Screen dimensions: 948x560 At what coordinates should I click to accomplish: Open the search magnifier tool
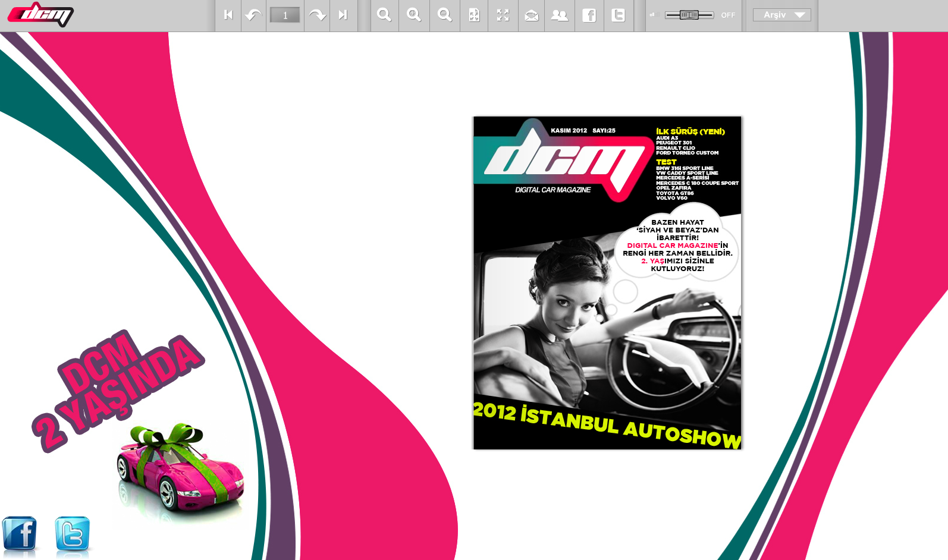384,15
